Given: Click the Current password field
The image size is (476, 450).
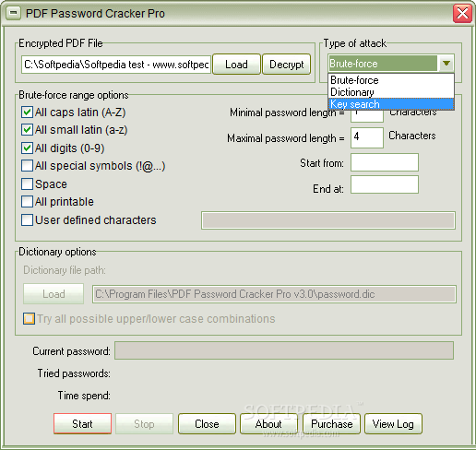Looking at the screenshot, I should click(284, 350).
